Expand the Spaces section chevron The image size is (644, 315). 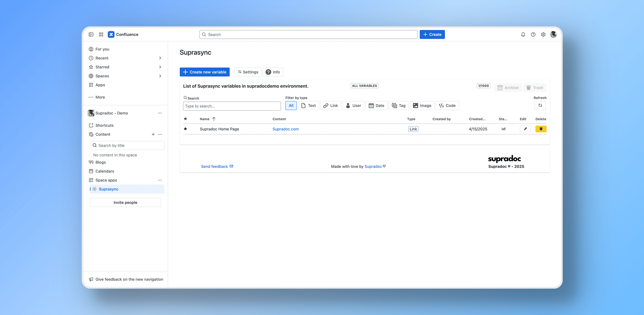pos(160,76)
